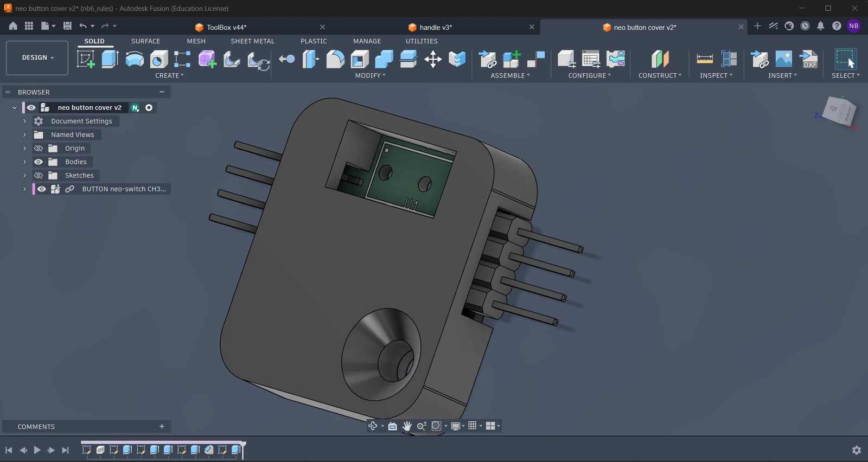Select the Pan hand tool
The height and width of the screenshot is (462, 868).
[x=407, y=426]
